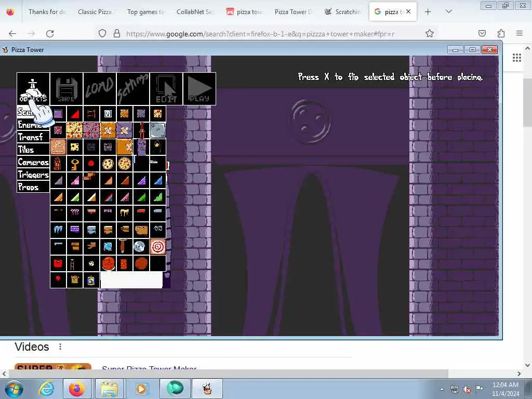The height and width of the screenshot is (399, 532).
Task: Open the editor Settings button
Action: [133, 89]
